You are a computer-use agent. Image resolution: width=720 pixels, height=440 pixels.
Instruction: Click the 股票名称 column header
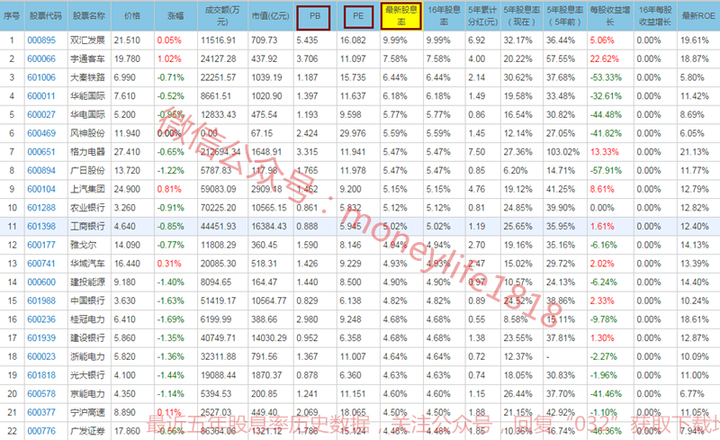tap(89, 16)
